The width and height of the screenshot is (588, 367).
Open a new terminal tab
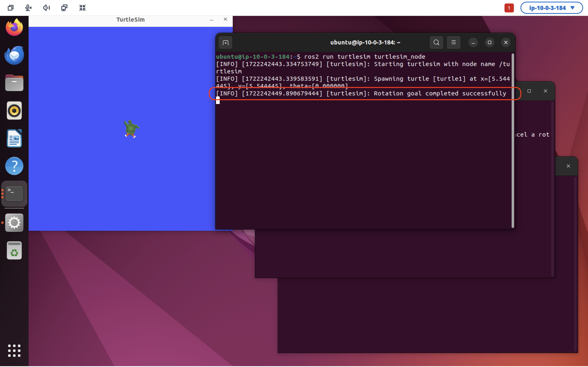coord(225,43)
